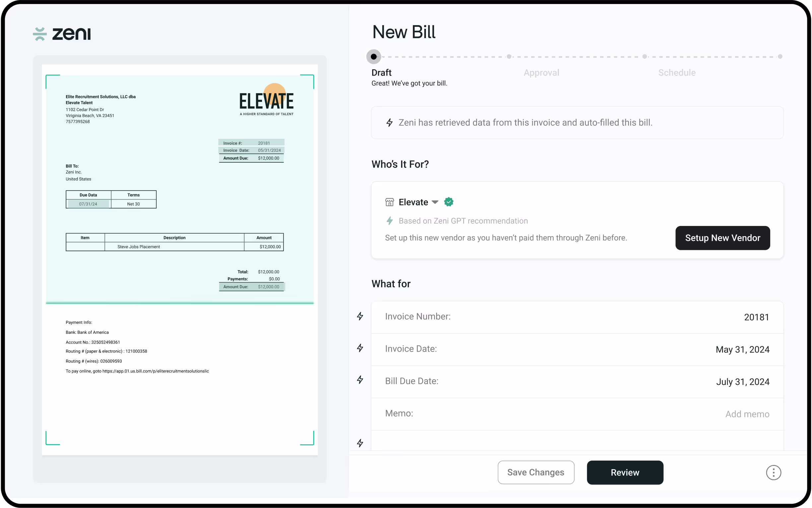
Task: Open the Bill Due Date July 31 field
Action: (742, 382)
